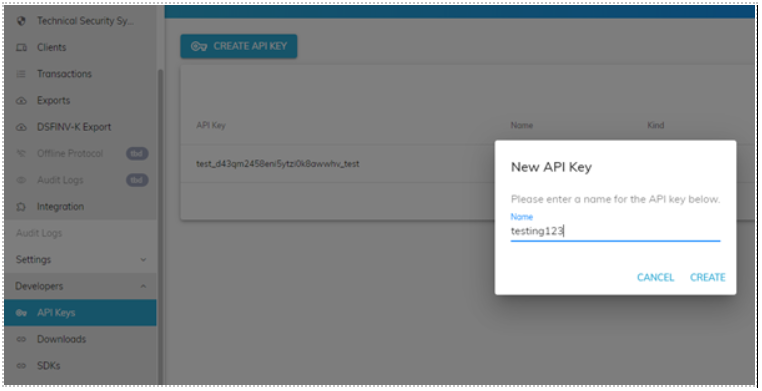This screenshot has width=762, height=391.
Task: Click CANCEL in New API Key dialog
Action: pos(655,277)
